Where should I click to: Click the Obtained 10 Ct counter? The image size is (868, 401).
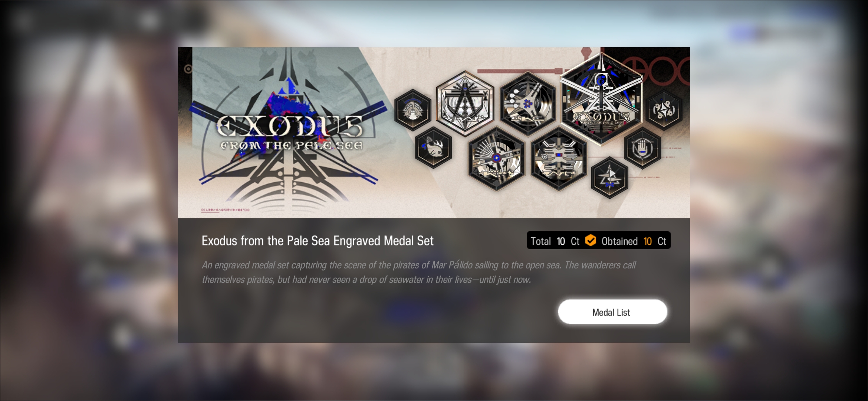(x=634, y=241)
